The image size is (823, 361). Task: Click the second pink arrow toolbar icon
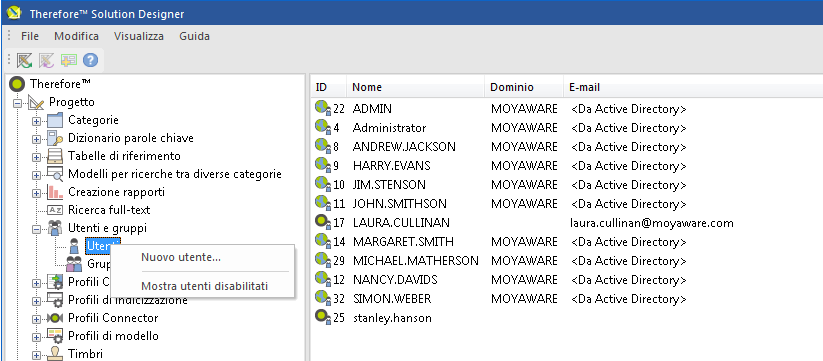tap(46, 60)
